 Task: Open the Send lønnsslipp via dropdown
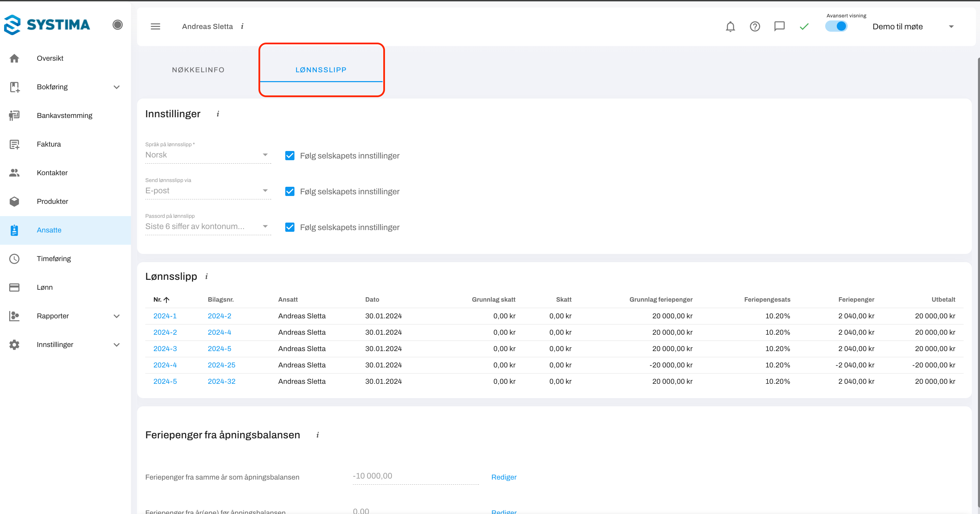[x=208, y=191]
